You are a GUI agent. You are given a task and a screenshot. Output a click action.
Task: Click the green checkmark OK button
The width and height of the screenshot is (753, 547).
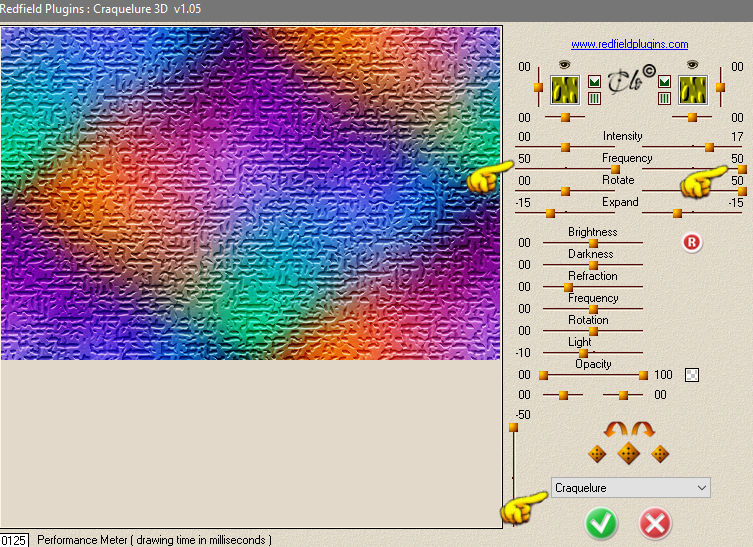601,523
